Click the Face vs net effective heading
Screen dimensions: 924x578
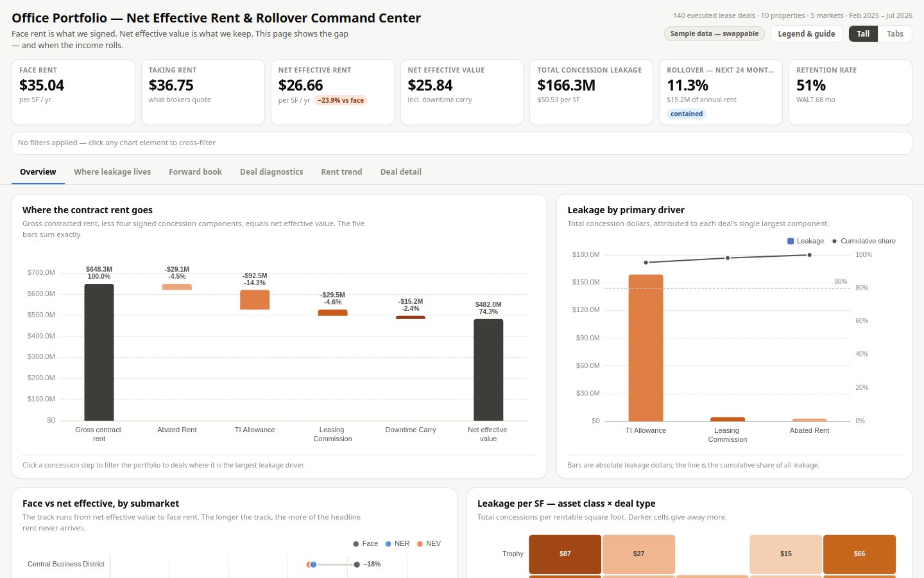pyautogui.click(x=101, y=504)
